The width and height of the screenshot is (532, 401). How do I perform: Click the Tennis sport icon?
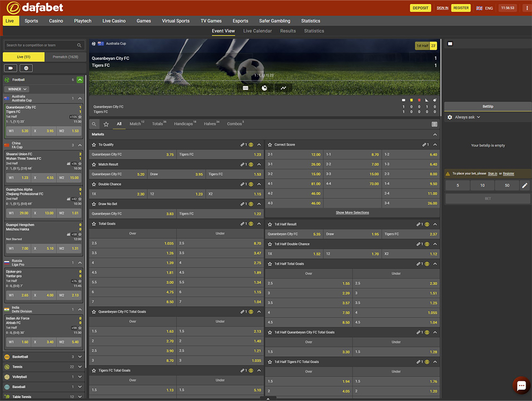(x=7, y=367)
